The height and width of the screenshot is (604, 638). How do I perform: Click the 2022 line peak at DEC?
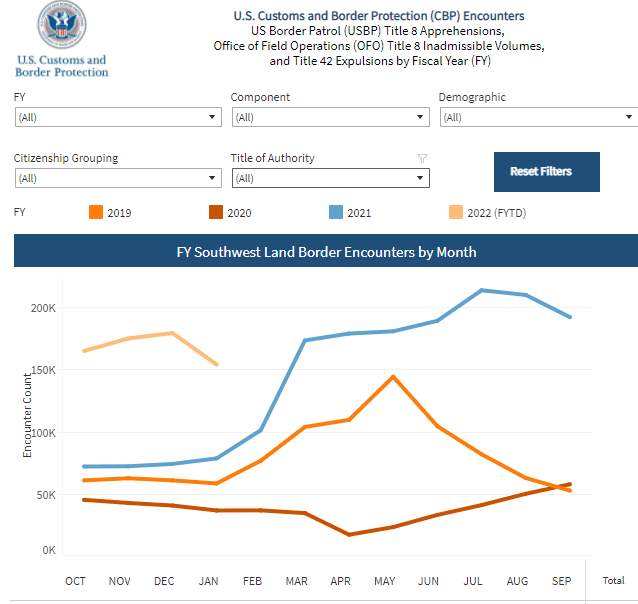click(x=173, y=333)
